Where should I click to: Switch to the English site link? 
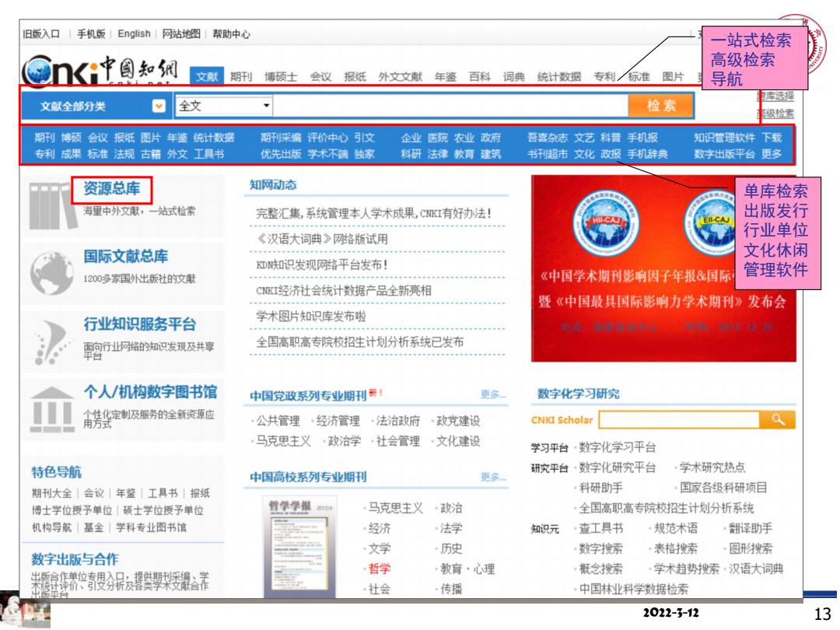coord(134,33)
